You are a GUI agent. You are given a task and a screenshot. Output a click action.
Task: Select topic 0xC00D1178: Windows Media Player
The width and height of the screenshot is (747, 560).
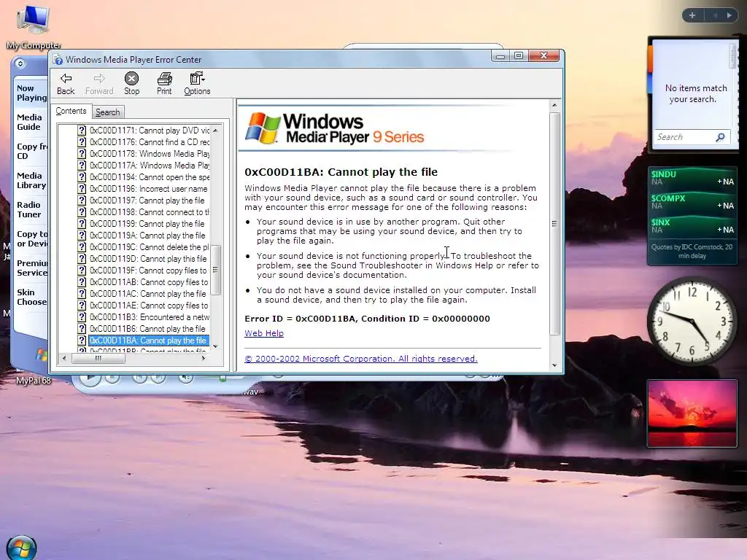pyautogui.click(x=149, y=154)
